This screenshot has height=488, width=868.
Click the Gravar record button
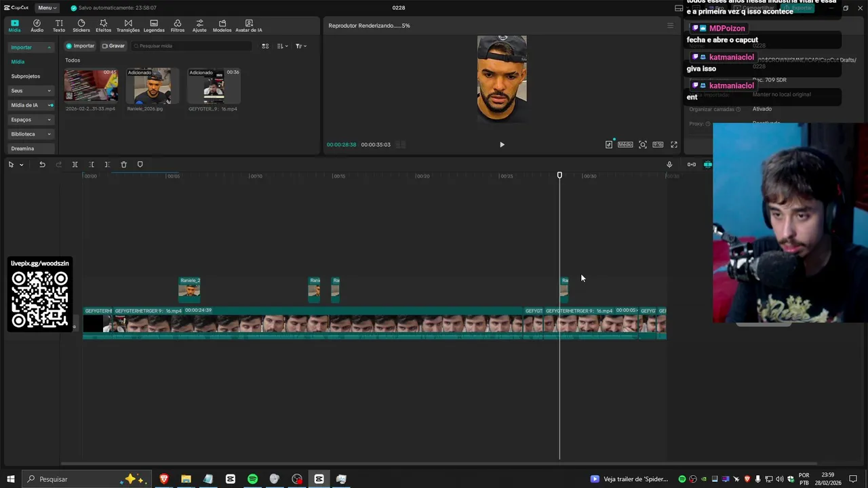pos(113,46)
